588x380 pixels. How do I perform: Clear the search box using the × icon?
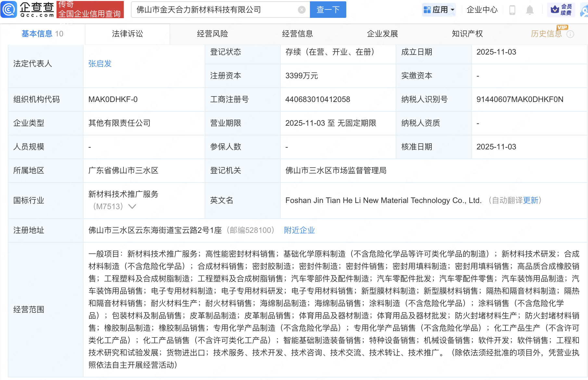point(302,9)
